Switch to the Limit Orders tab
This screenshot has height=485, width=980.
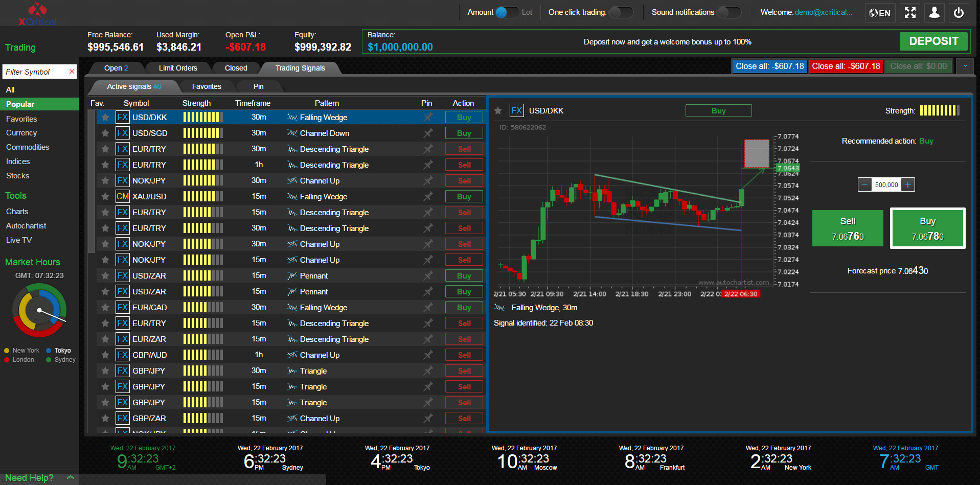pos(178,68)
